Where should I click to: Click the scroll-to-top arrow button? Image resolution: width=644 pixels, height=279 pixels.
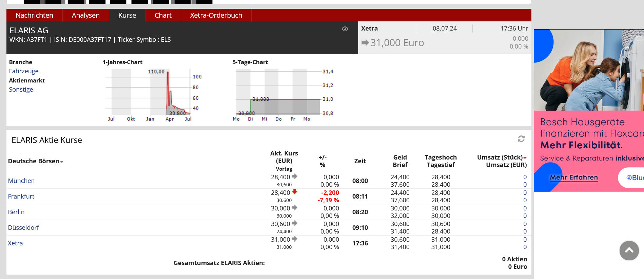point(629,250)
